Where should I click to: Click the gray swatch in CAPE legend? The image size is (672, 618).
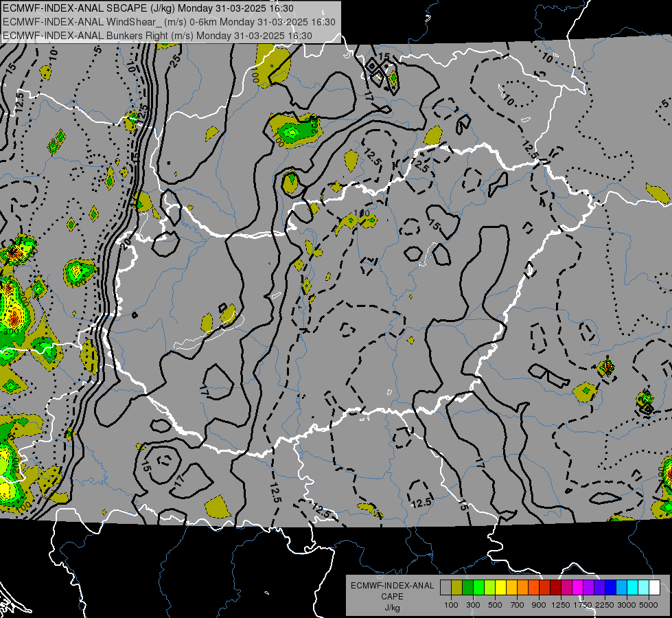(x=445, y=587)
